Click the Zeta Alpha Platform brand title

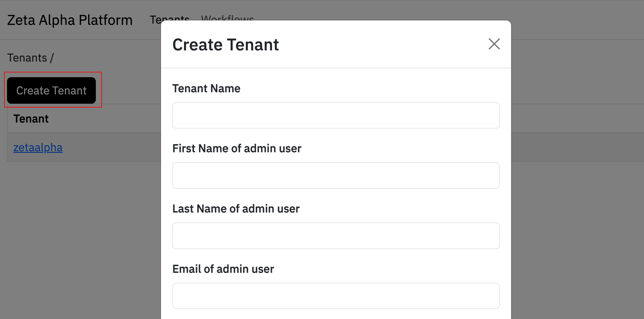pyautogui.click(x=70, y=20)
